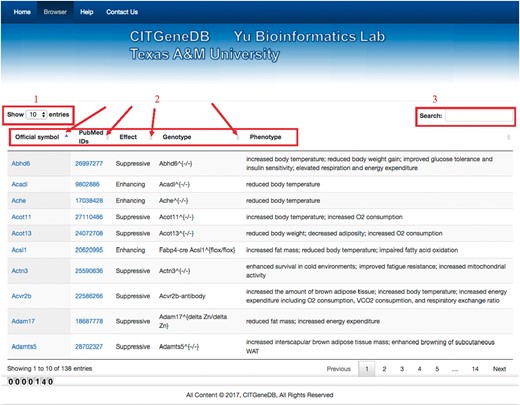
Task: Open PubMed ID 17038428 link
Action: coord(89,201)
